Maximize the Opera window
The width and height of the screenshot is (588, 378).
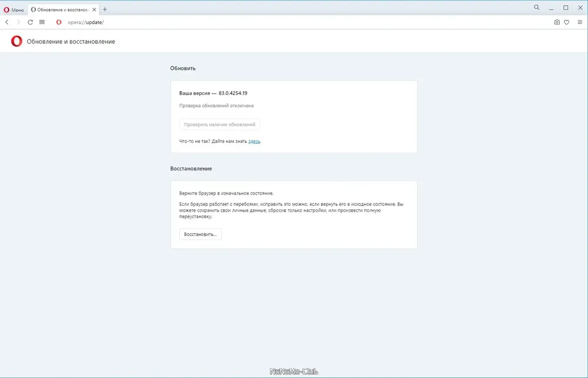(566, 8)
